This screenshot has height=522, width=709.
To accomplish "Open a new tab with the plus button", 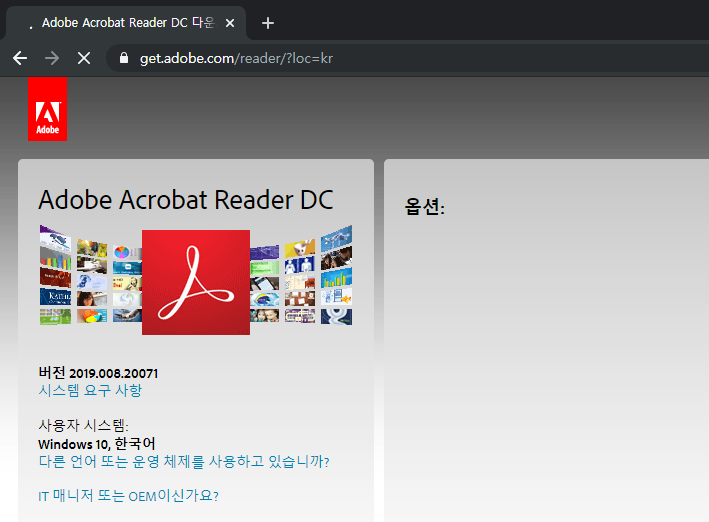I will pos(268,23).
